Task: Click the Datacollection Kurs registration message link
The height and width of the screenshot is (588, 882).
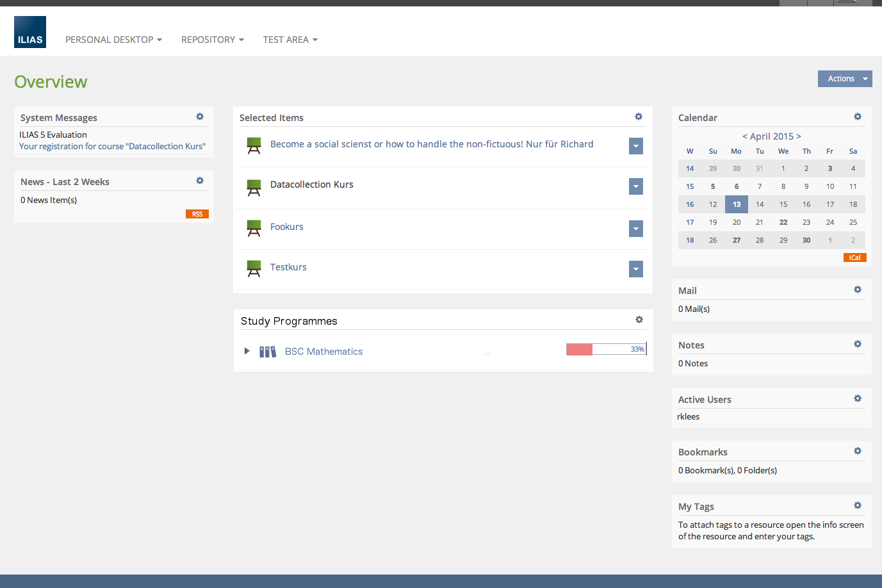Action: [112, 146]
